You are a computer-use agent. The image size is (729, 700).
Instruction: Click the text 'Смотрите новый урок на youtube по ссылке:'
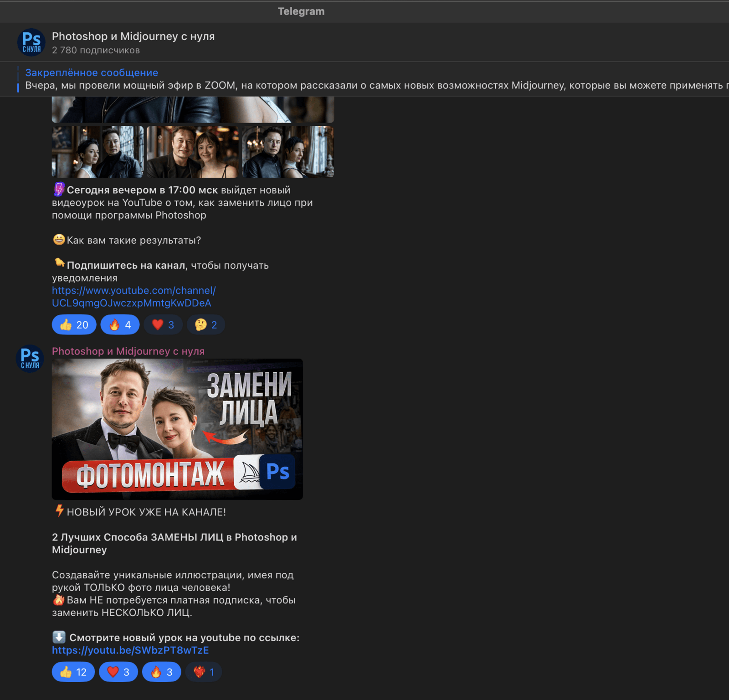[185, 638]
